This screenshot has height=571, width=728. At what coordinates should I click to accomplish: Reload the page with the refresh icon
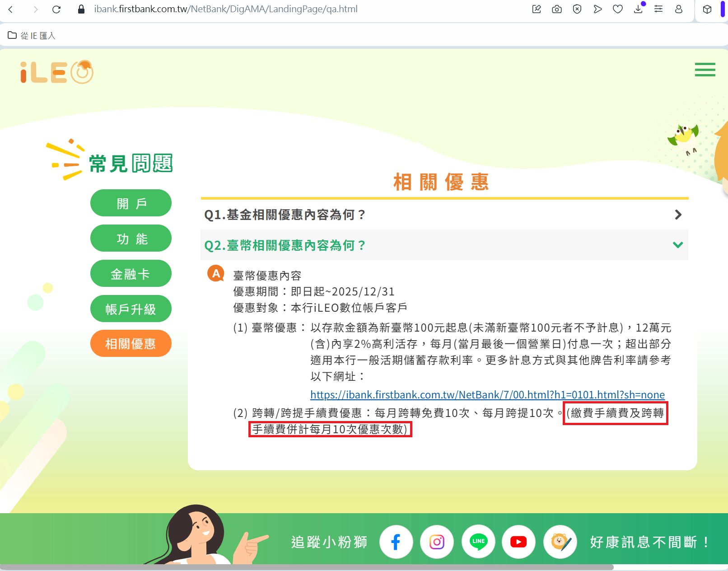56,9
